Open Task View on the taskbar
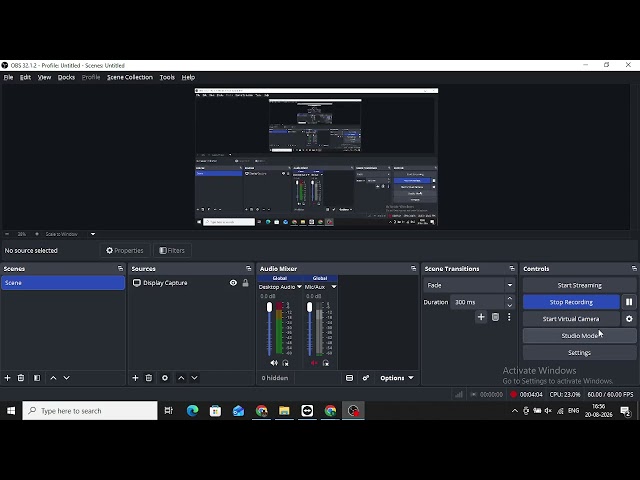 point(169,411)
